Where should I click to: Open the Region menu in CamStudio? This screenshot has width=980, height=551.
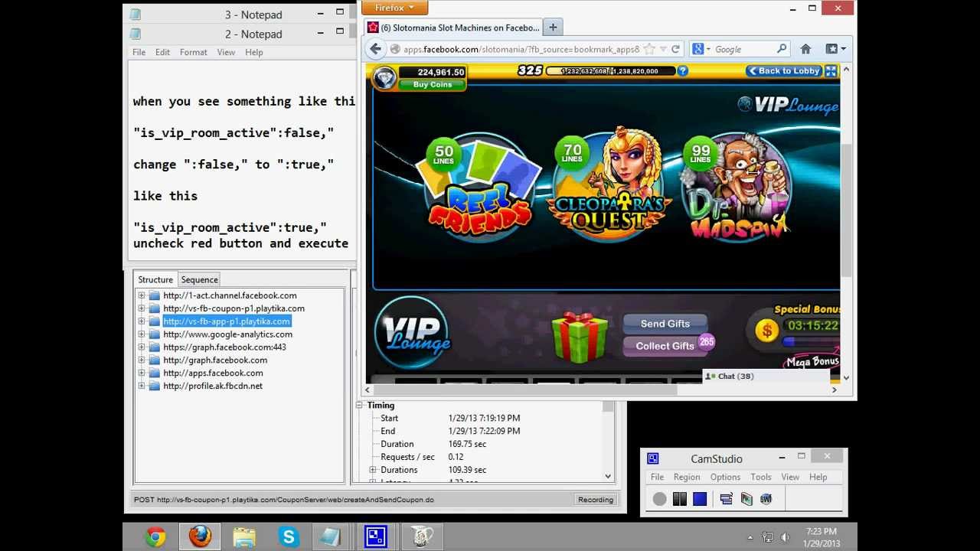pyautogui.click(x=687, y=477)
